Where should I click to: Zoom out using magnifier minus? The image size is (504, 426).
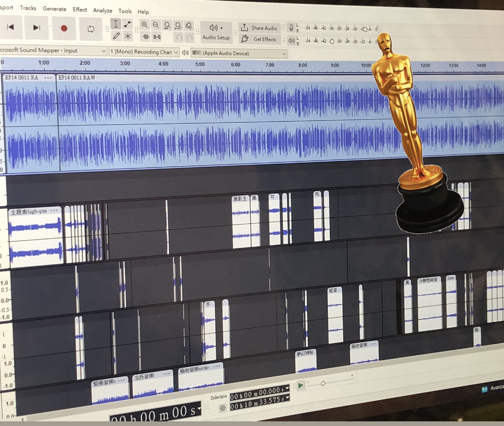pos(156,25)
